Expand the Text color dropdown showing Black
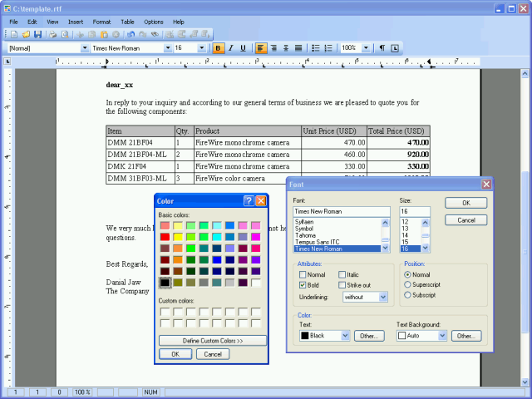 pos(345,336)
